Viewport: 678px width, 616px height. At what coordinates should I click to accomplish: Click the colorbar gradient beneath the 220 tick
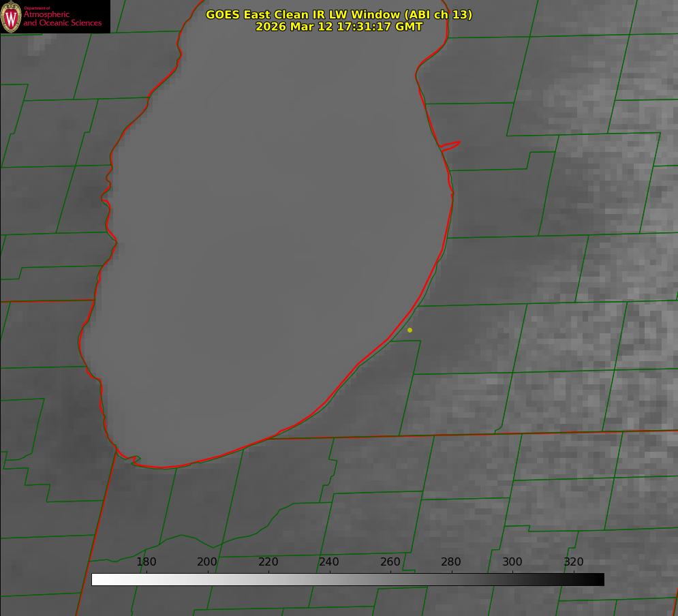268,579
